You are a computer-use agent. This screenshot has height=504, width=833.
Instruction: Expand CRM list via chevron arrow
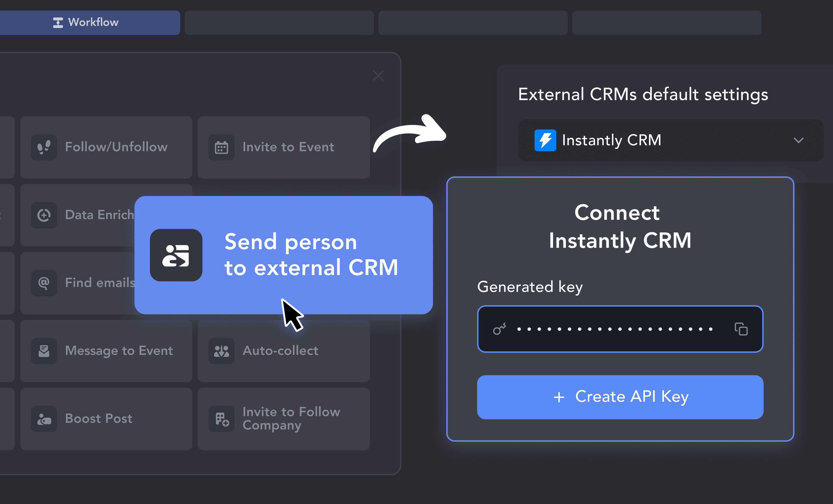[x=798, y=140]
